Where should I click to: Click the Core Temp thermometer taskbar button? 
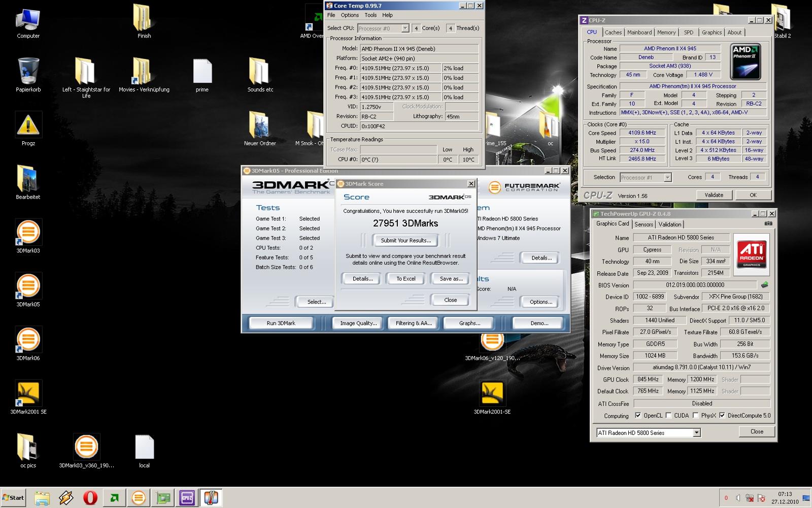[x=211, y=498]
